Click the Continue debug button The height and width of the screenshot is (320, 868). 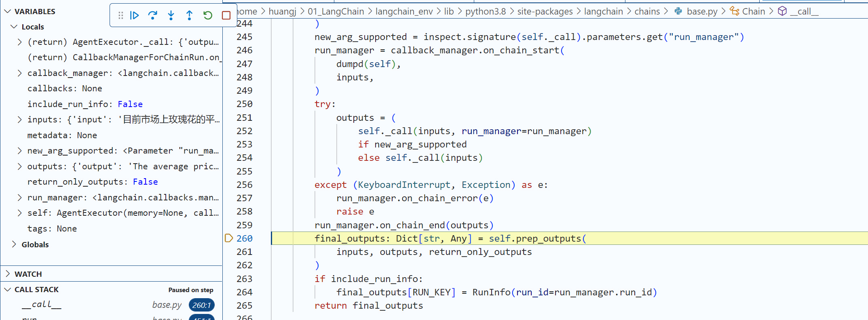coord(135,15)
